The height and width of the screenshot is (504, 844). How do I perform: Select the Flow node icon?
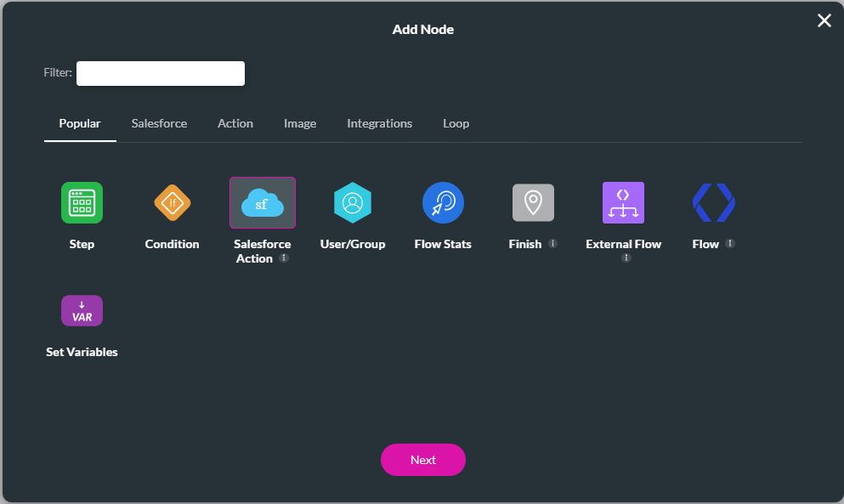pos(713,202)
